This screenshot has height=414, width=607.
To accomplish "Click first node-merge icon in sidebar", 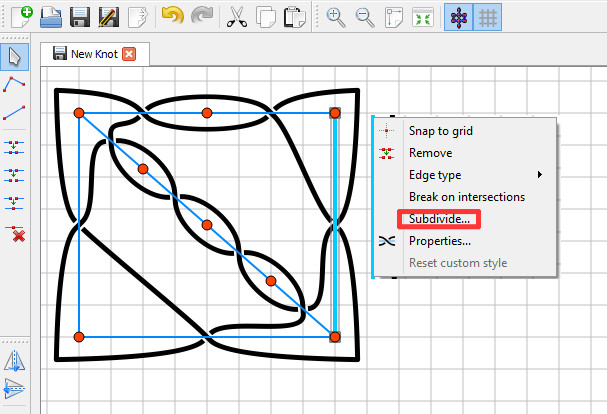I will [x=14, y=147].
